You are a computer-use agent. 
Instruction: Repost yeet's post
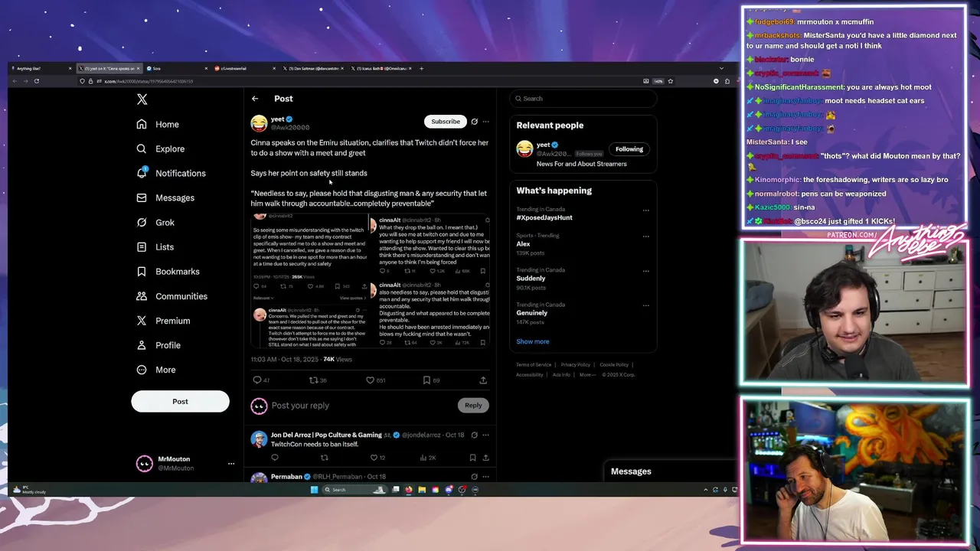click(313, 380)
